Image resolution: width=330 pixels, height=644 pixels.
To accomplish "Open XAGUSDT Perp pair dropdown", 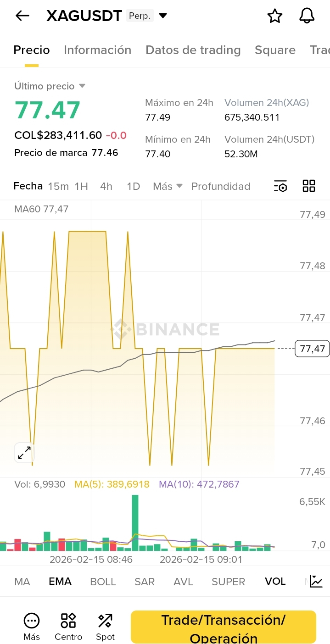I will click(x=163, y=16).
